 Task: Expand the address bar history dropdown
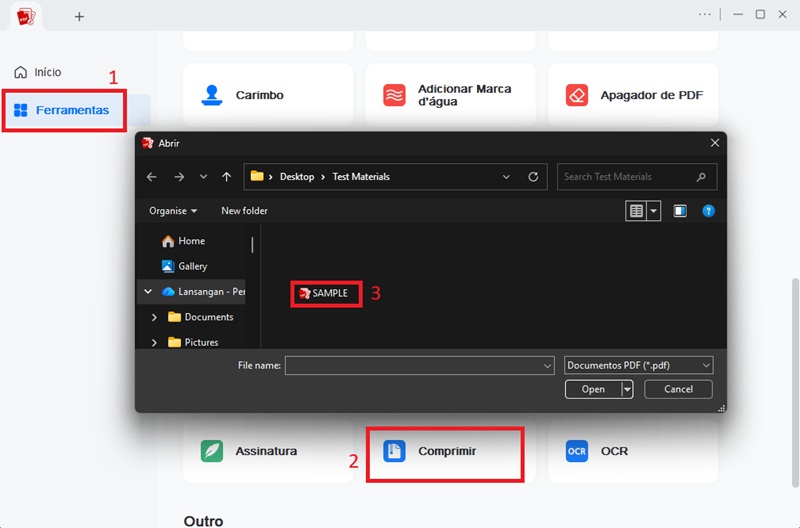pos(506,177)
